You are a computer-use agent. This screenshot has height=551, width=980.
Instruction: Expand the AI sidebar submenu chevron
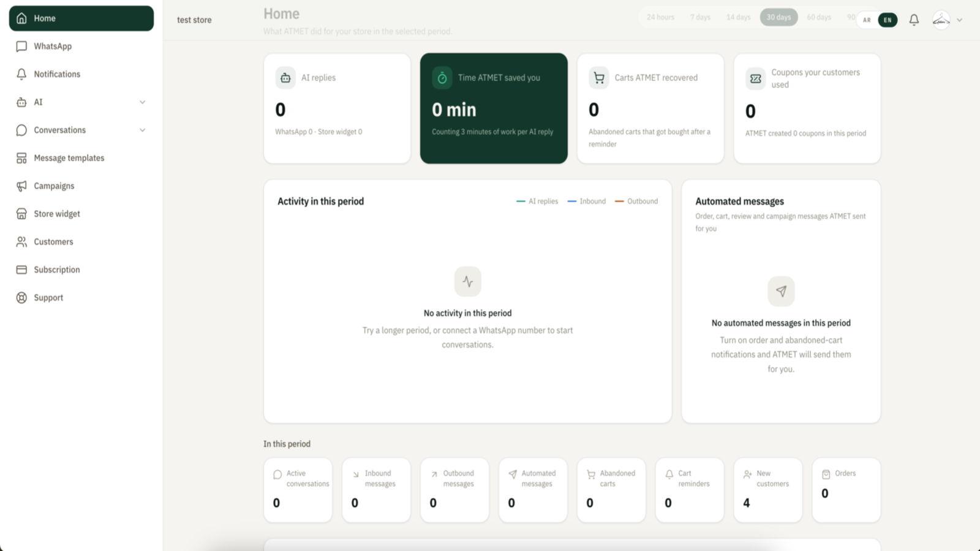[x=143, y=102]
